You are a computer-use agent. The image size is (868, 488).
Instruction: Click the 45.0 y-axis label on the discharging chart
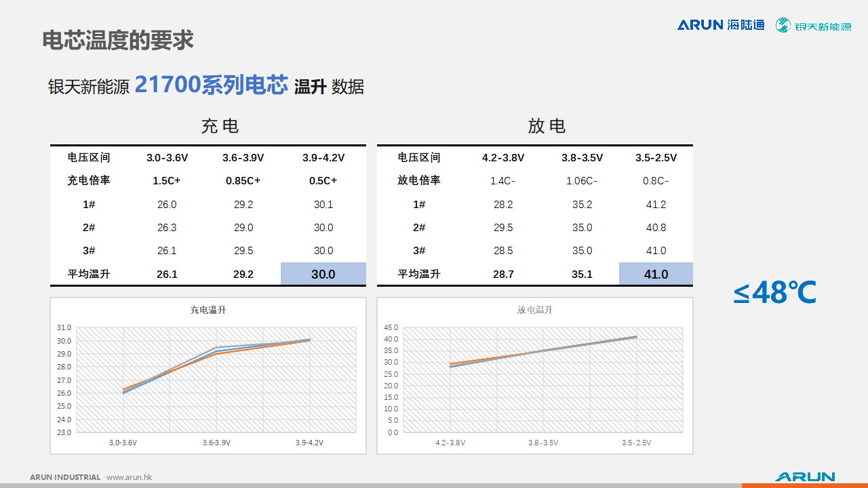click(x=391, y=327)
